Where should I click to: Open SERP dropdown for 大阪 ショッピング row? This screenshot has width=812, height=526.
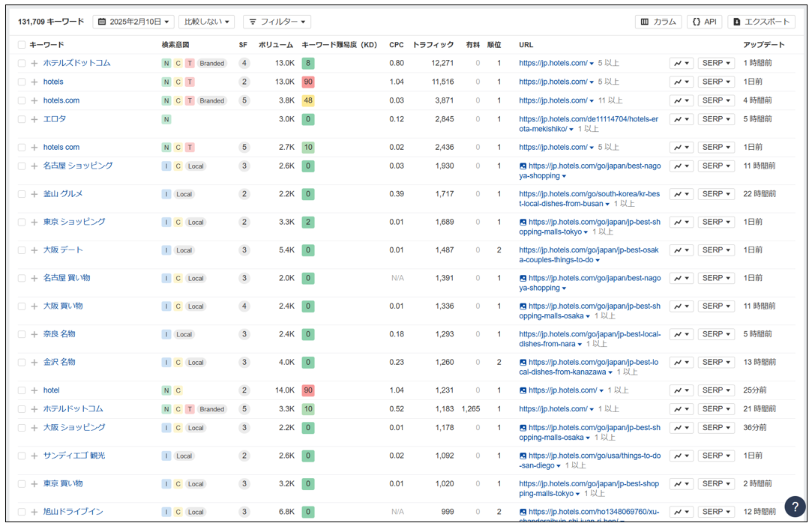point(716,428)
